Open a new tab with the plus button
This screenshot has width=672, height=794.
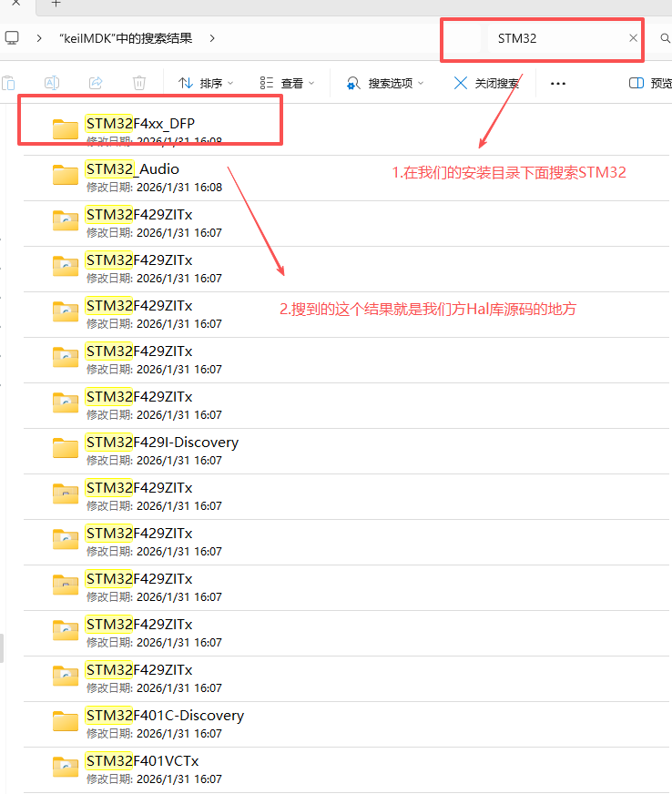tap(56, 4)
